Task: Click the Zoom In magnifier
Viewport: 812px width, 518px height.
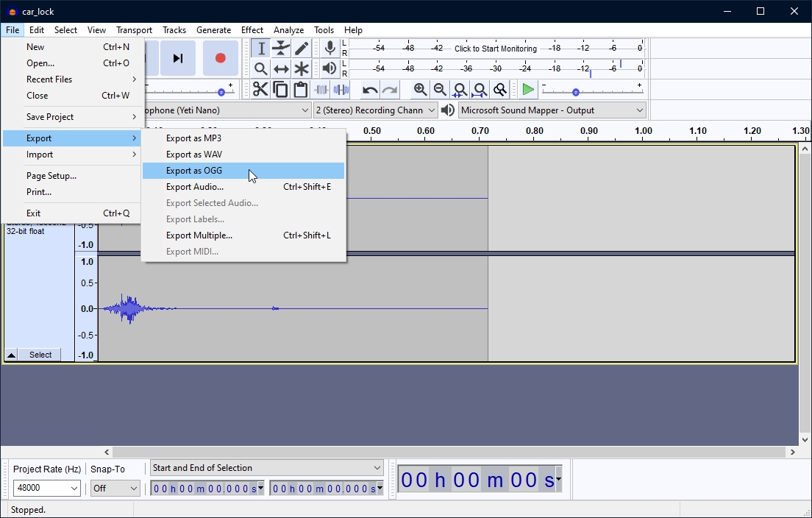Action: [420, 90]
